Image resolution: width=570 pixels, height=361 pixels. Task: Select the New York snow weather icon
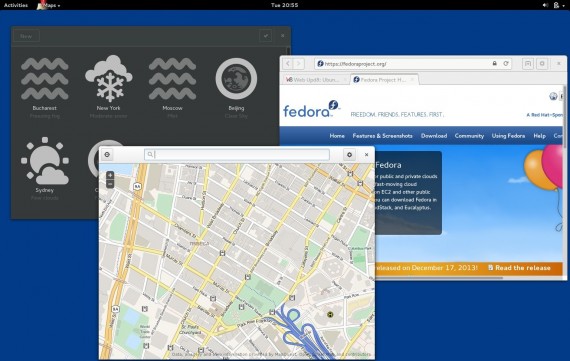click(109, 79)
